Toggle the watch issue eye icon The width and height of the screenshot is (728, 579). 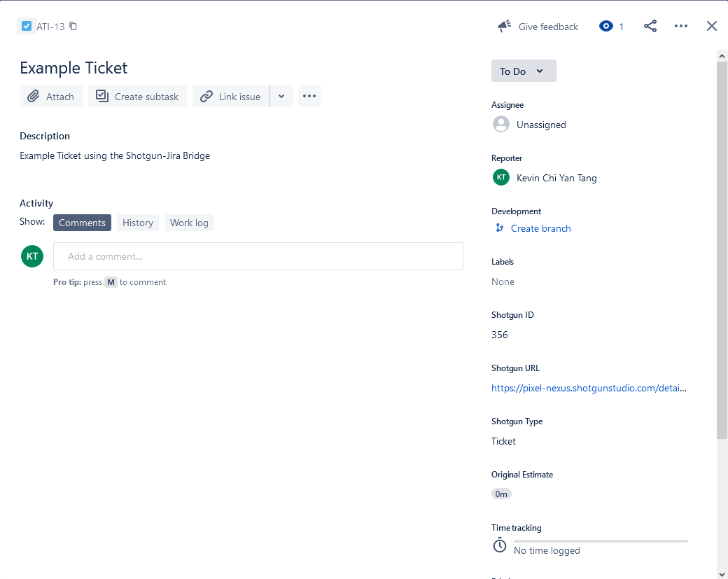point(606,27)
